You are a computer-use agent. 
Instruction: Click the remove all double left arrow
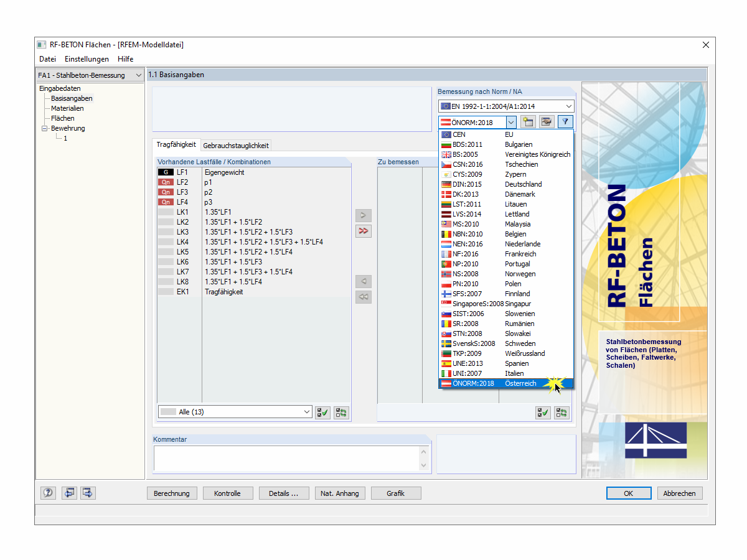(364, 297)
